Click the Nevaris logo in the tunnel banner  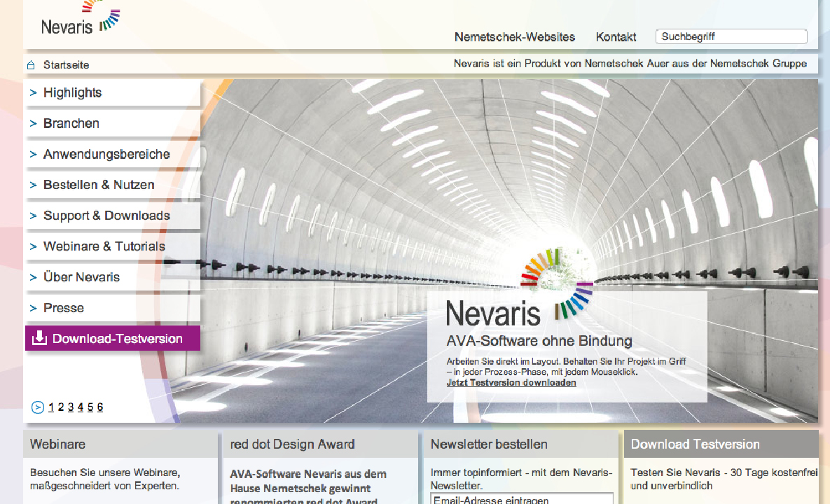[519, 288]
